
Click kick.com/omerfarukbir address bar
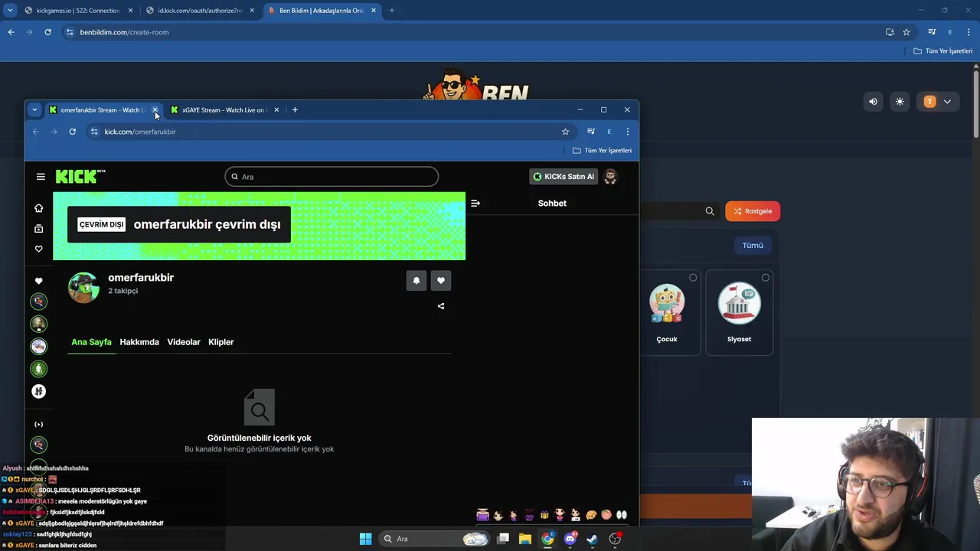tap(329, 132)
